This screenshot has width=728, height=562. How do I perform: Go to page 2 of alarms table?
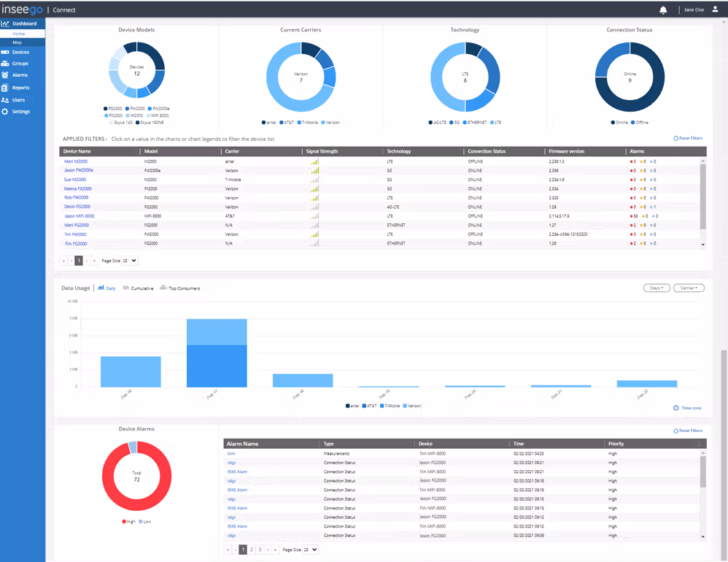pos(252,550)
